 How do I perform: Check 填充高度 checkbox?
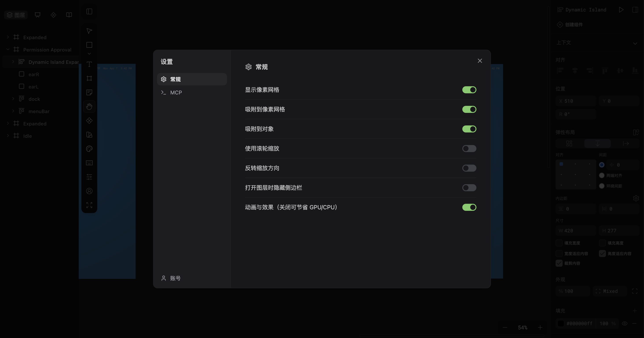point(602,243)
